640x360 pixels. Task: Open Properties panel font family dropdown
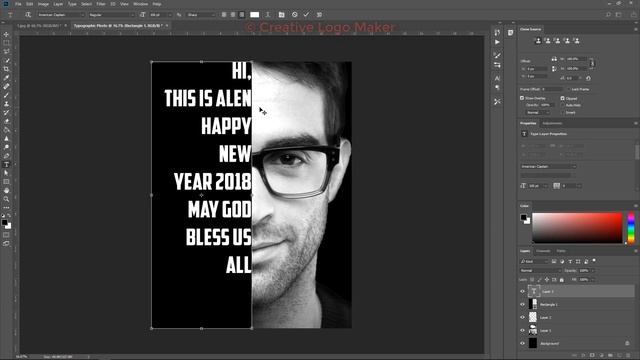(548, 167)
